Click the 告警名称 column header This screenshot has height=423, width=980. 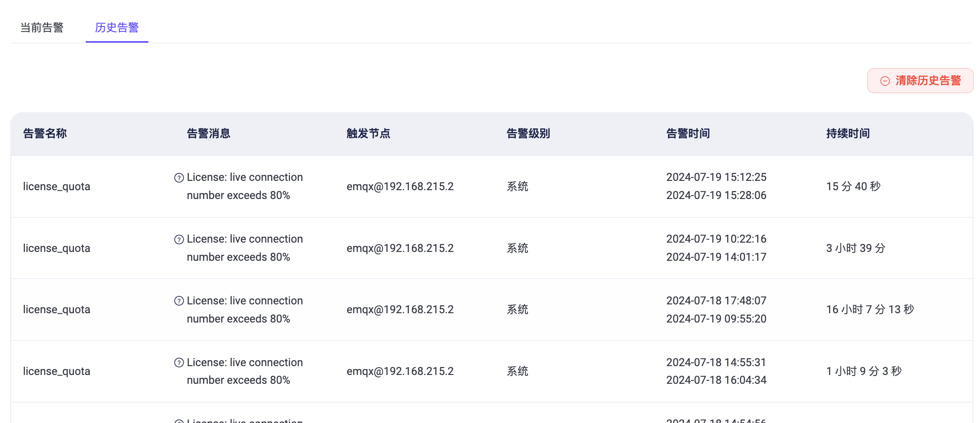click(x=45, y=133)
